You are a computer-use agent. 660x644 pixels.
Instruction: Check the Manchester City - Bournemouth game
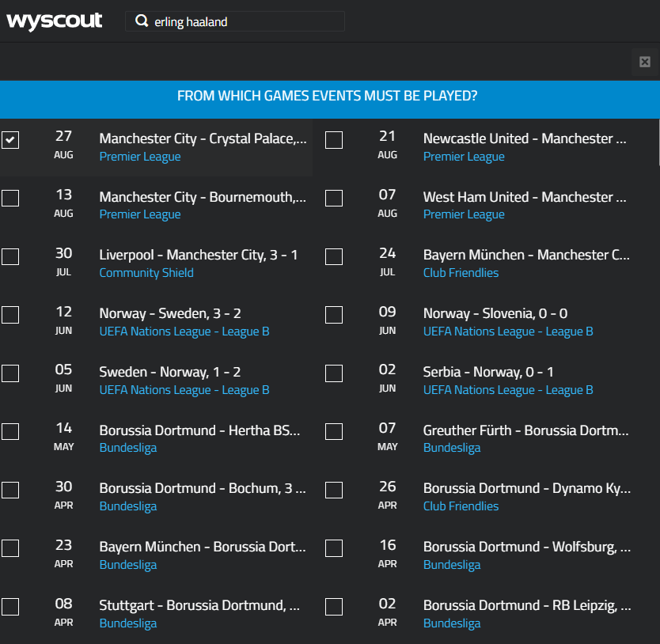pos(10,199)
